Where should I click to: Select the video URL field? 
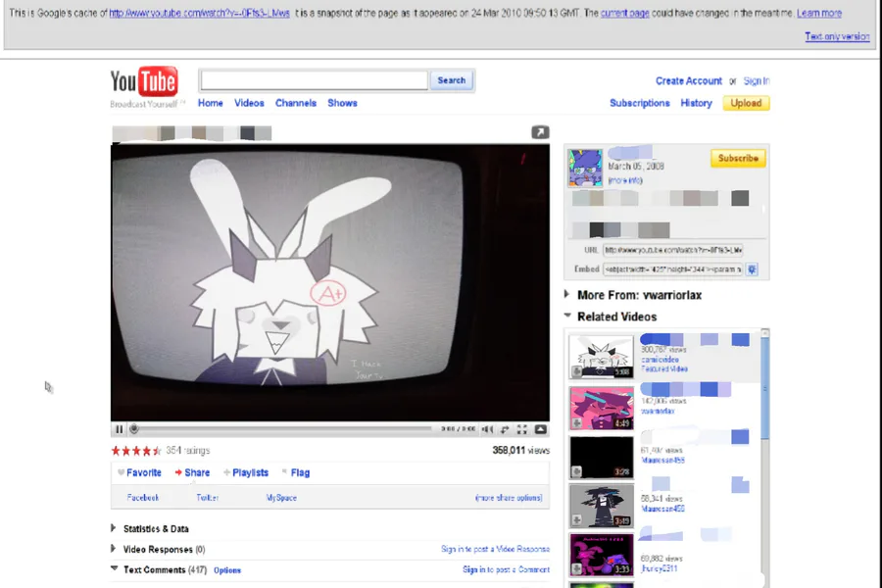[x=672, y=250]
